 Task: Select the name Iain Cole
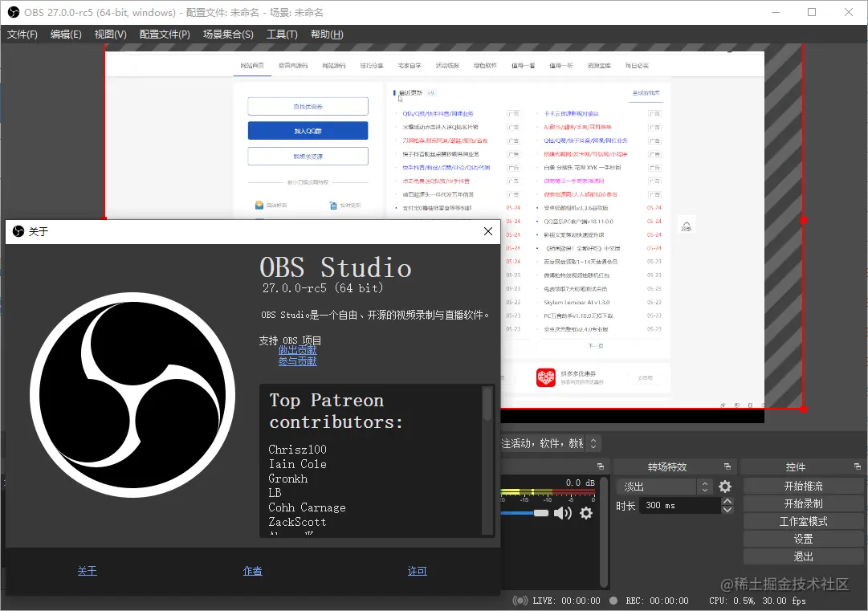click(x=297, y=464)
